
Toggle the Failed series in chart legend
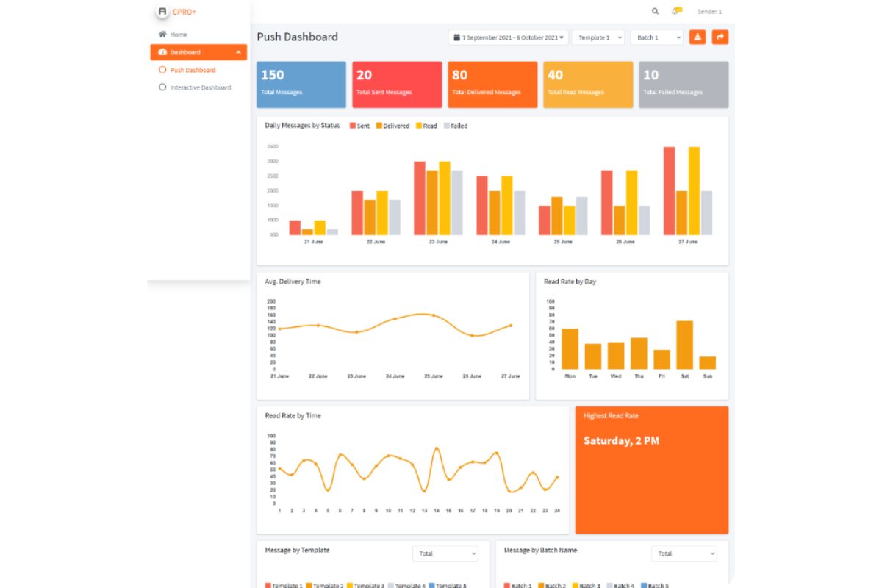[x=447, y=126]
